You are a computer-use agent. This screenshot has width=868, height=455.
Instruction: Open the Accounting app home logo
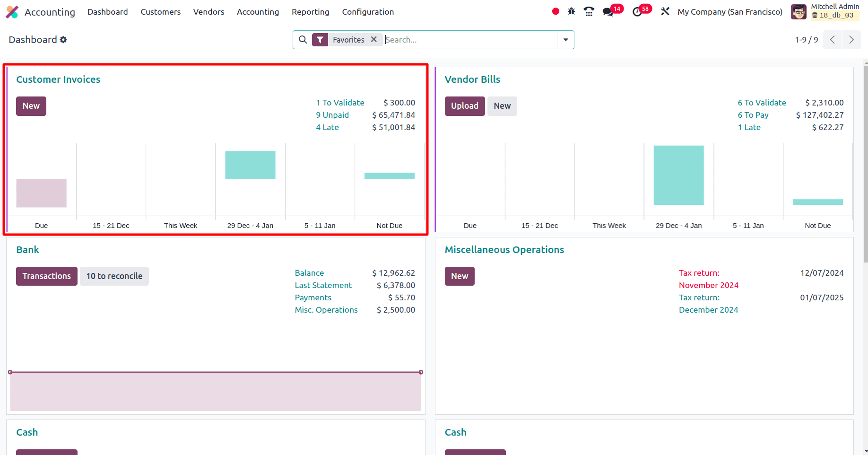click(x=12, y=12)
